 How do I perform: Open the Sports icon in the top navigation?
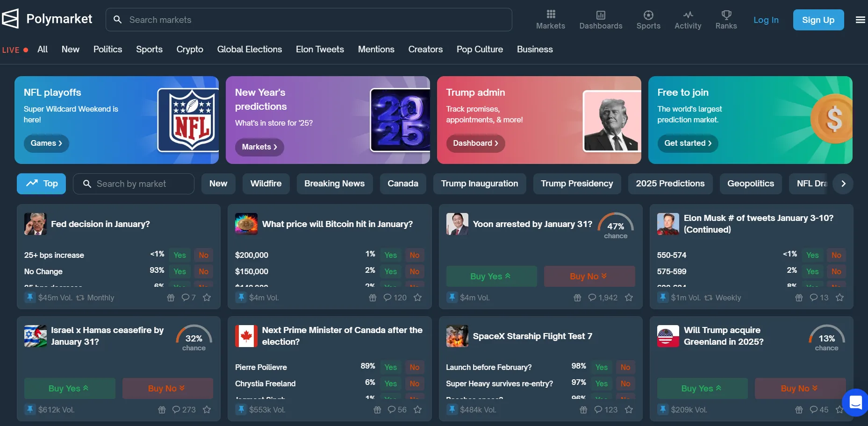[x=648, y=15]
